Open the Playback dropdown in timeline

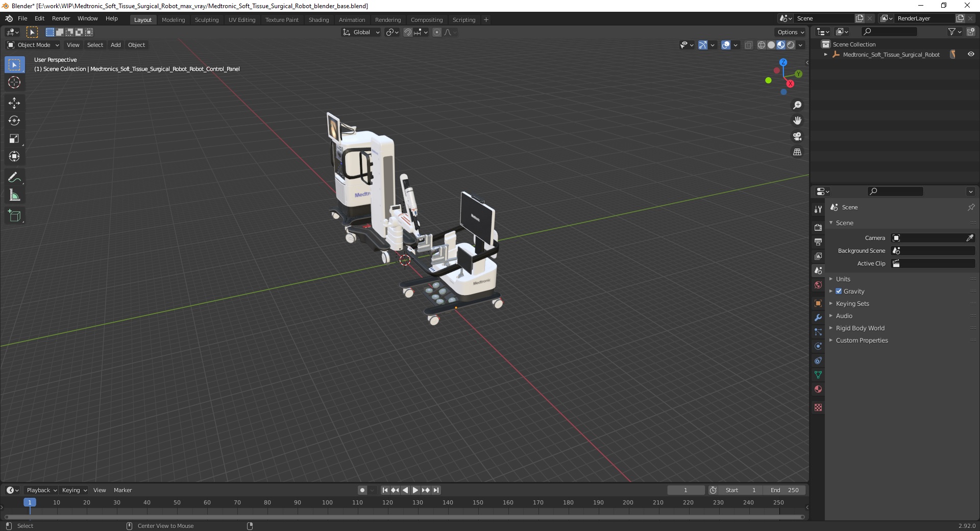click(41, 490)
